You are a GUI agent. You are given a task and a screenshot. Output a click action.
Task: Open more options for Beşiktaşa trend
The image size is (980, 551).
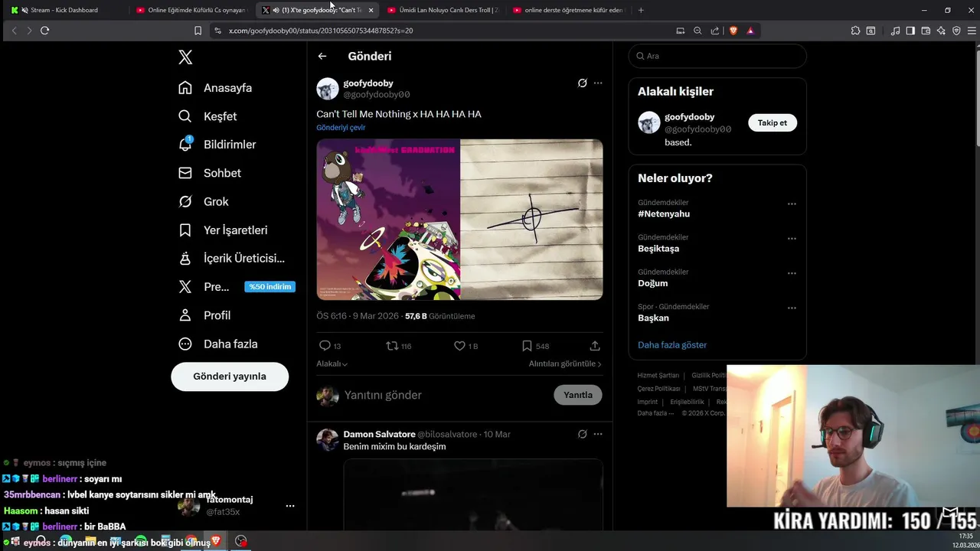(x=792, y=238)
